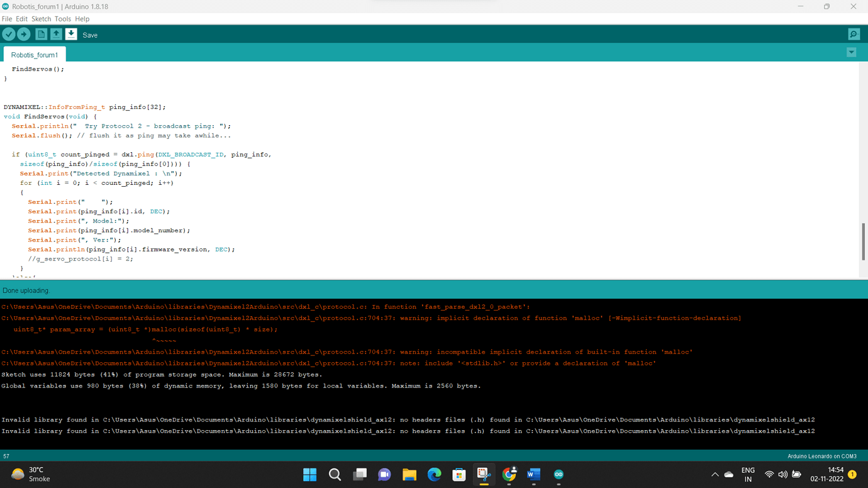Open Windows Start menu
868x488 pixels.
(309, 475)
